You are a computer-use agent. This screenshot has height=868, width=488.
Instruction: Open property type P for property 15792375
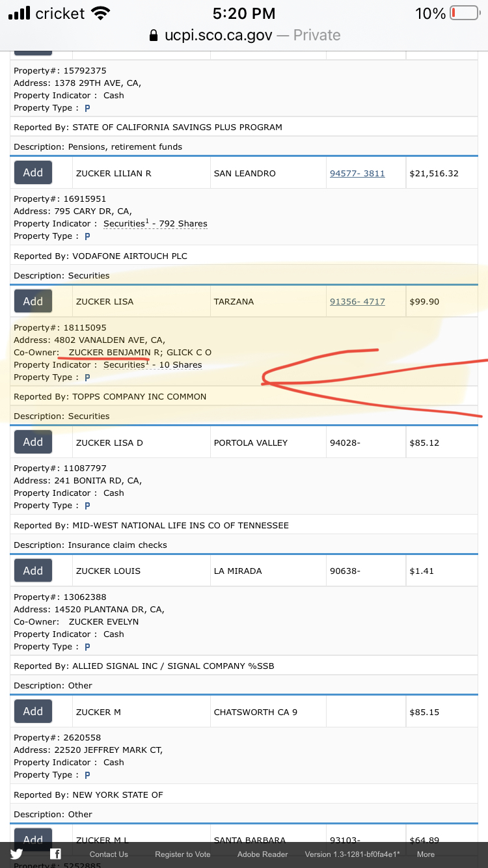(87, 108)
